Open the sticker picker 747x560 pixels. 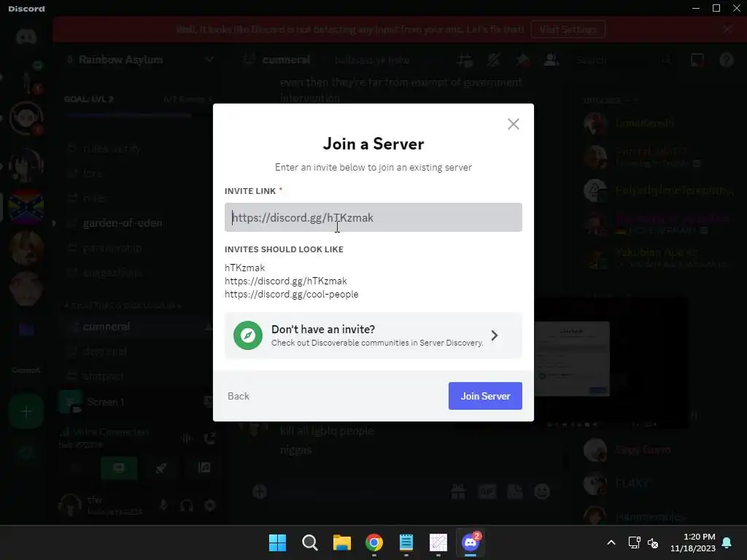point(514,491)
